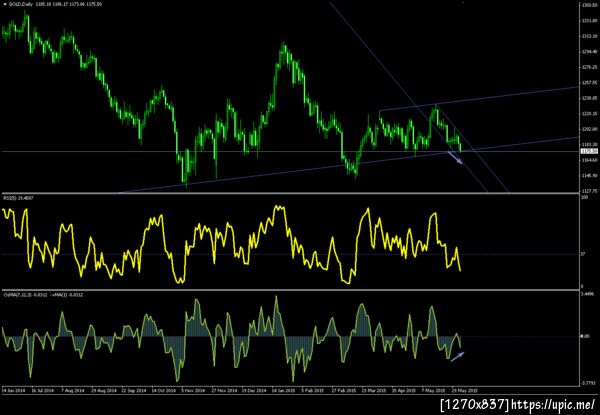600x415 pixels.
Task: Click the 1127.75 price scale label
Action: coord(590,191)
